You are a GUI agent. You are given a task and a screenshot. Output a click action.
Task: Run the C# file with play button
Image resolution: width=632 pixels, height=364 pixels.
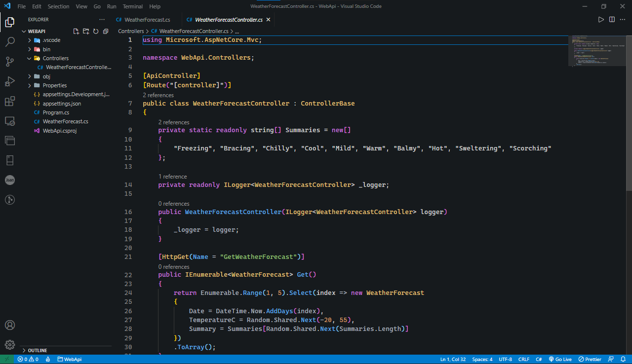[x=601, y=20]
